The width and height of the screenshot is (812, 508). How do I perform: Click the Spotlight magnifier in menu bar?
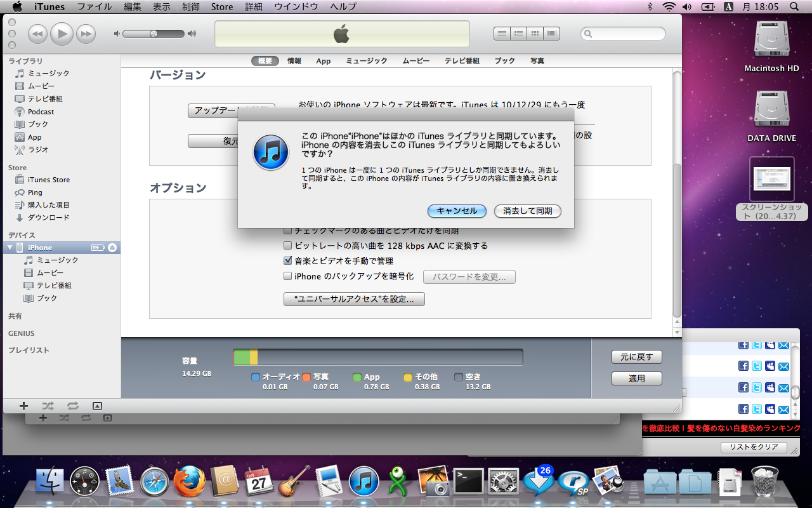click(x=794, y=6)
